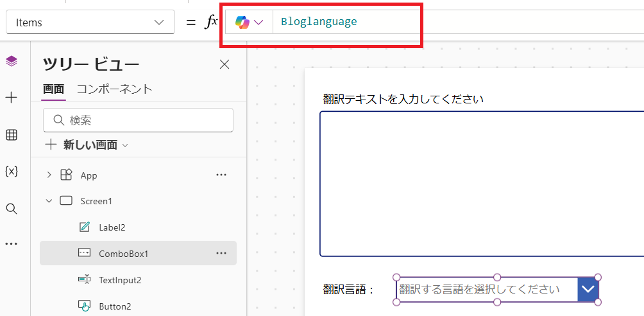The image size is (644, 316).
Task: Click the Search magnifier icon in sidebar
Action: coord(12,209)
